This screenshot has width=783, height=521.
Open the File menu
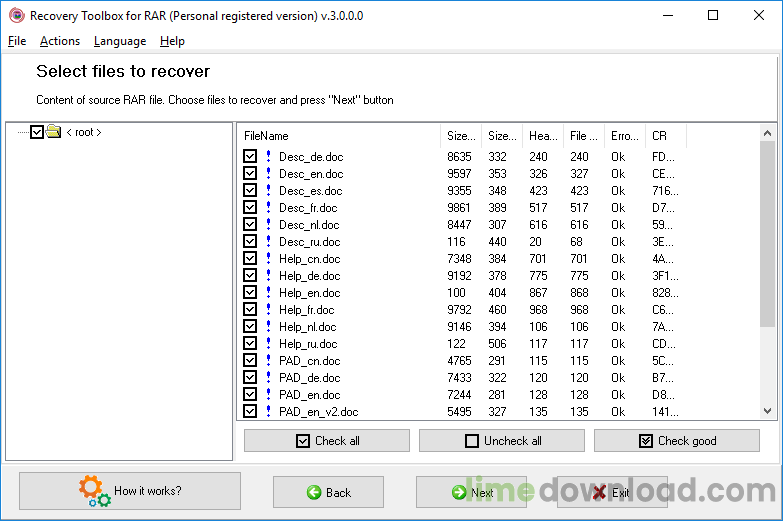(x=17, y=41)
